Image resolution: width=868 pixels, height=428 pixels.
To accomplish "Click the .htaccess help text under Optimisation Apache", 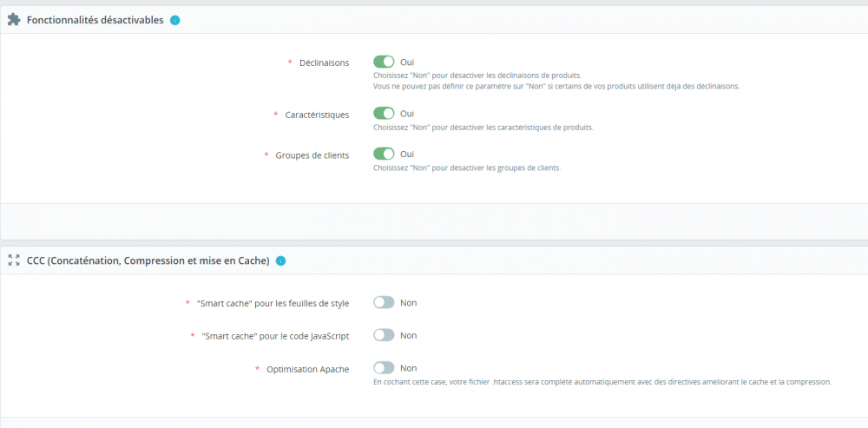I will [x=602, y=382].
